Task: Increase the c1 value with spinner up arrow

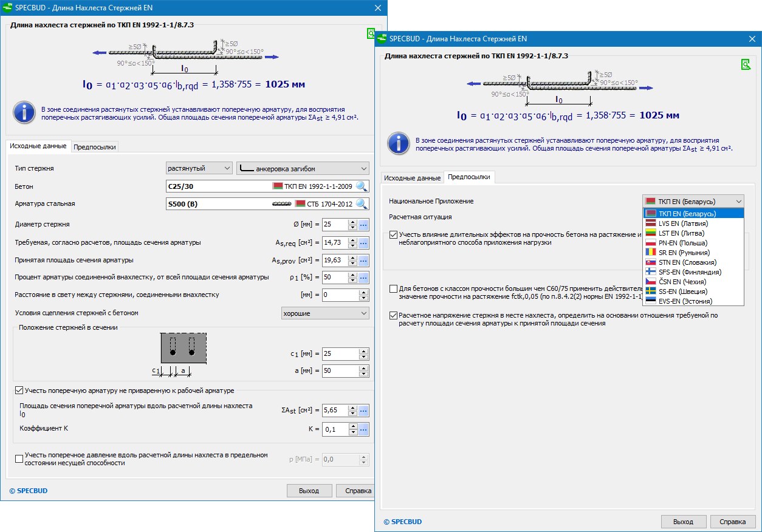Action: [x=364, y=351]
